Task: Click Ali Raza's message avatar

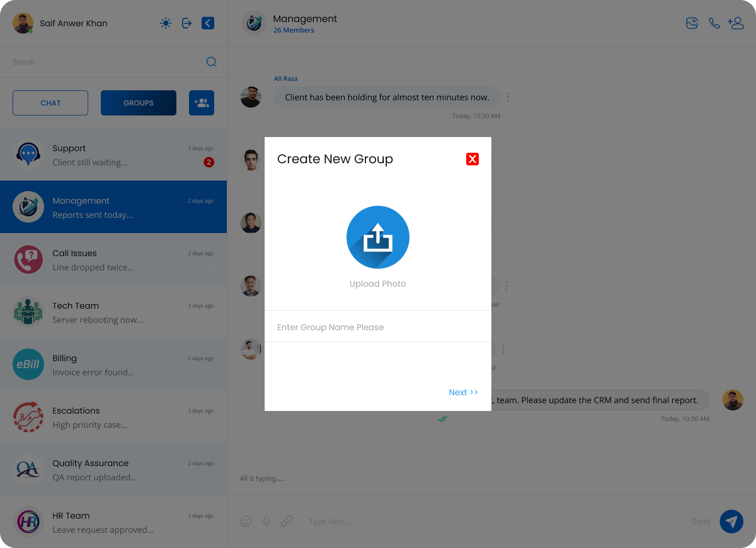Action: [251, 97]
